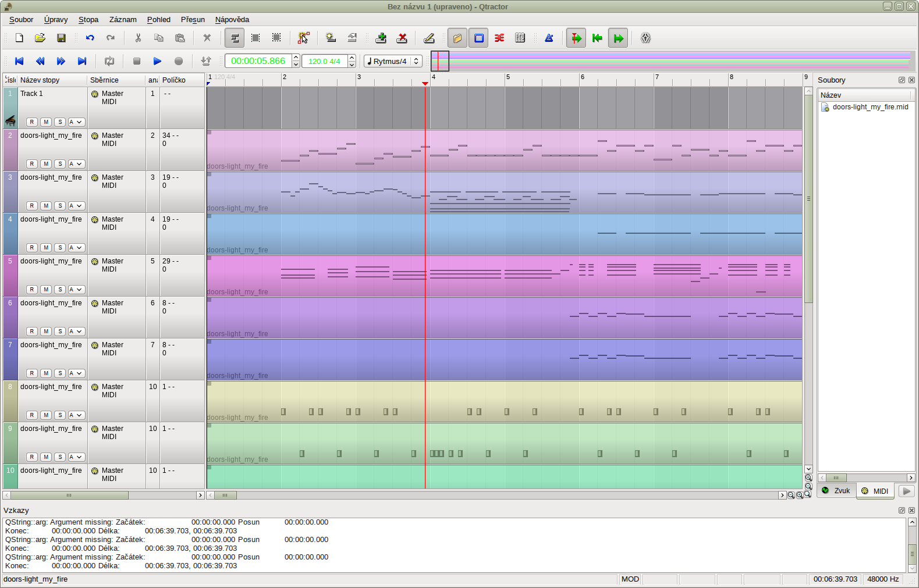Open the Rytmus/4 snap dropdown

(393, 61)
